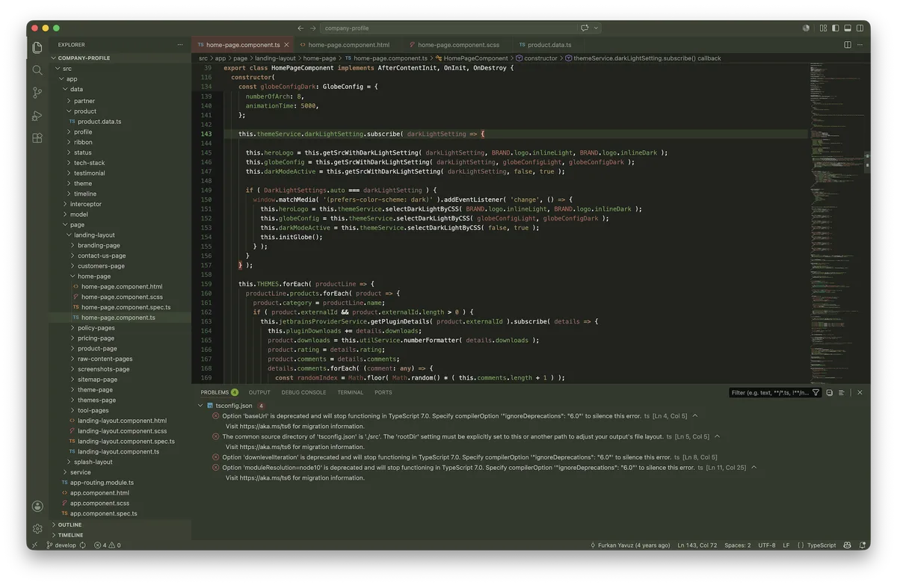Collapse the moduleResolution error details
897x588 pixels.
753,468
